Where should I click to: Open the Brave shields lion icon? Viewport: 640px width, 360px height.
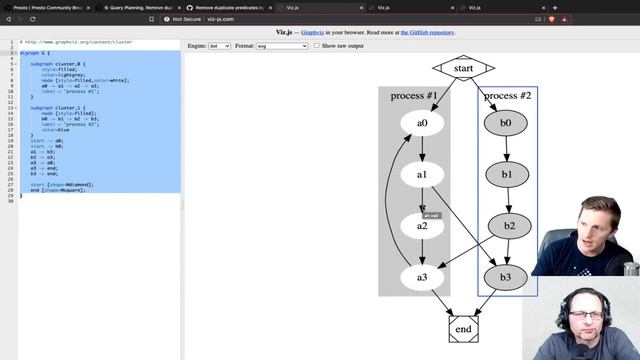pyautogui.click(x=551, y=19)
